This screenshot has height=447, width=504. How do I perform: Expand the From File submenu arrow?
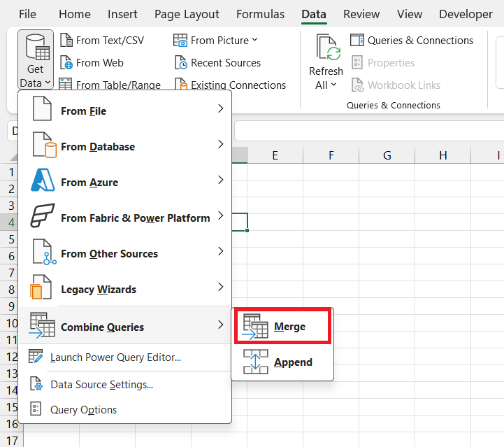point(220,108)
